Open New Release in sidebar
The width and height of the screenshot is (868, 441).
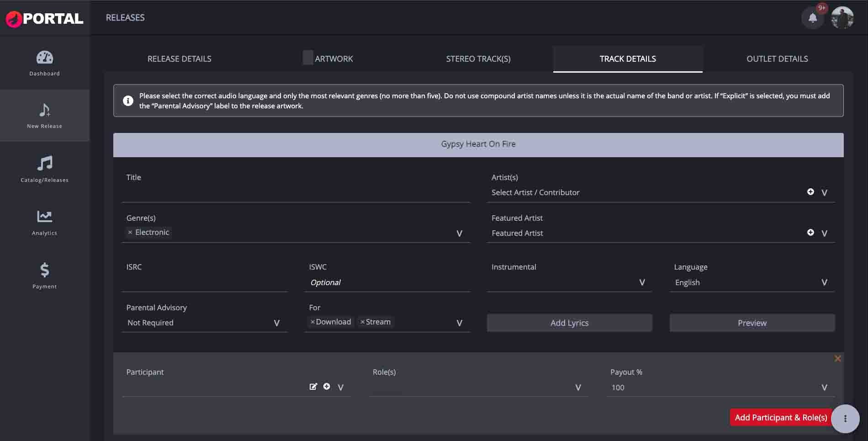[x=44, y=116]
